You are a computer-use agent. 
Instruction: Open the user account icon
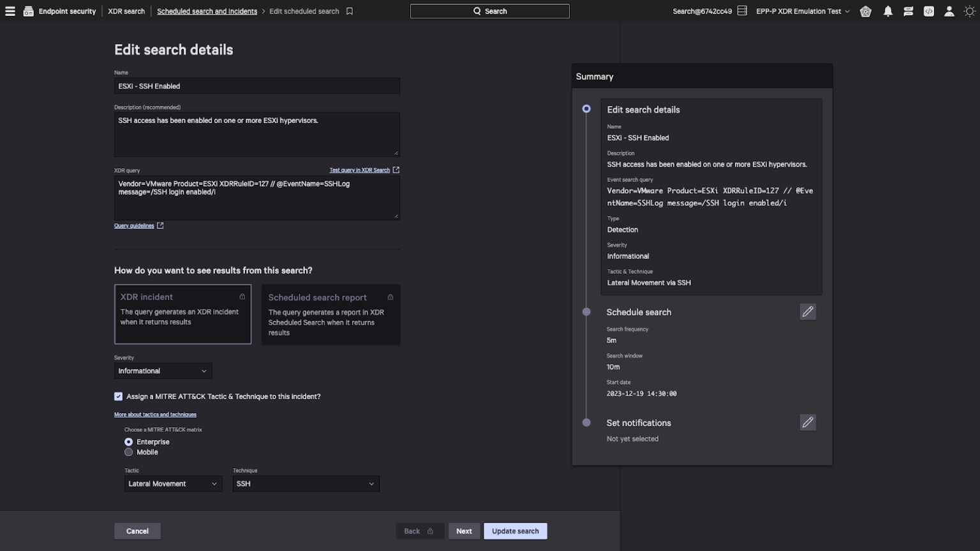click(949, 11)
